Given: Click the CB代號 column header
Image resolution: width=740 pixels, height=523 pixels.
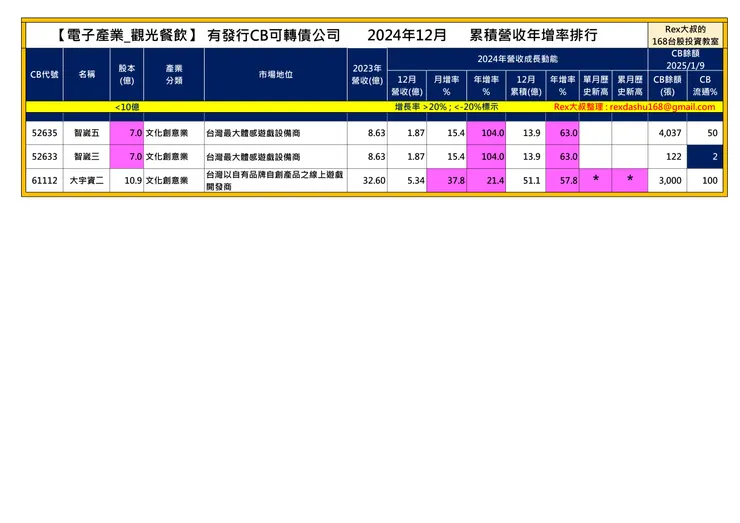Looking at the screenshot, I should tap(44, 74).
